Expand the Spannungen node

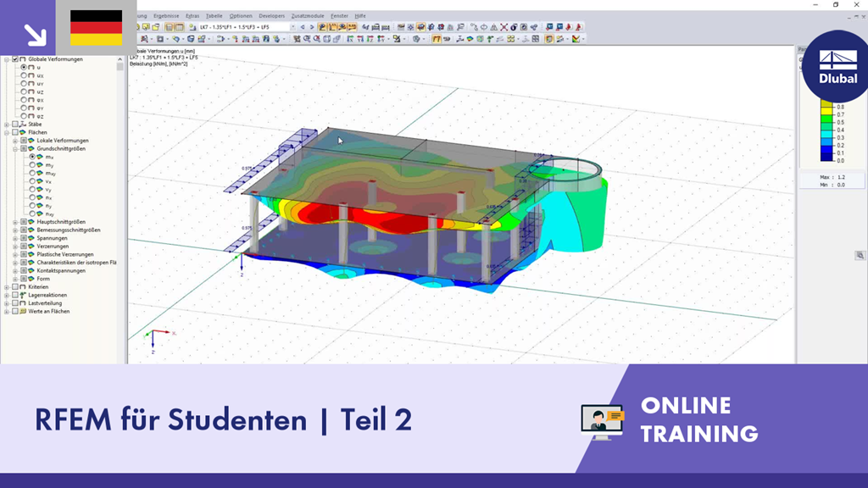(x=15, y=238)
